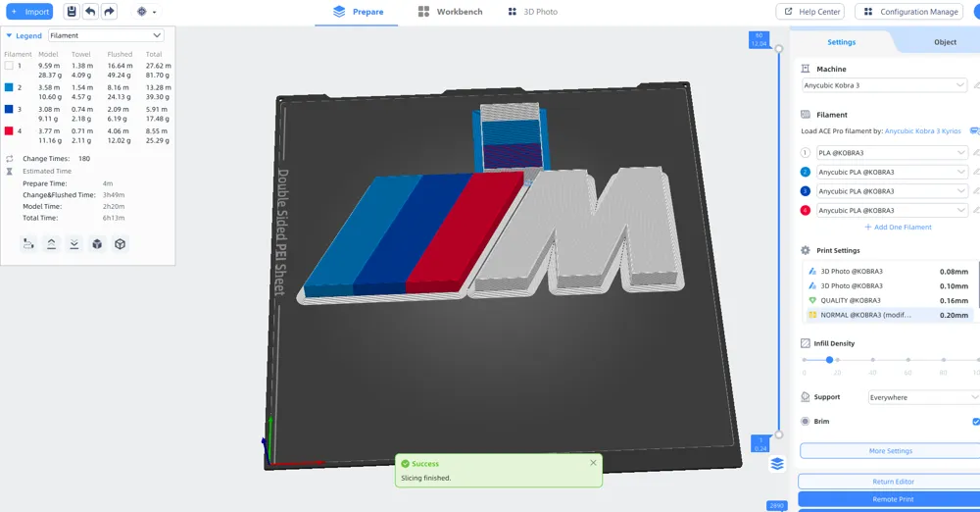This screenshot has height=512, width=980.
Task: Click the layers stack icon below the layer slider
Action: pyautogui.click(x=777, y=464)
